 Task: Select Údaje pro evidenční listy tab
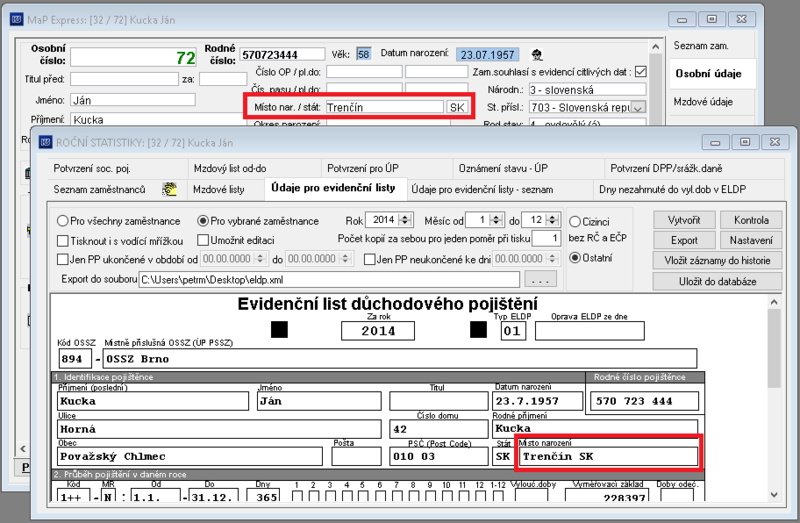[x=335, y=188]
